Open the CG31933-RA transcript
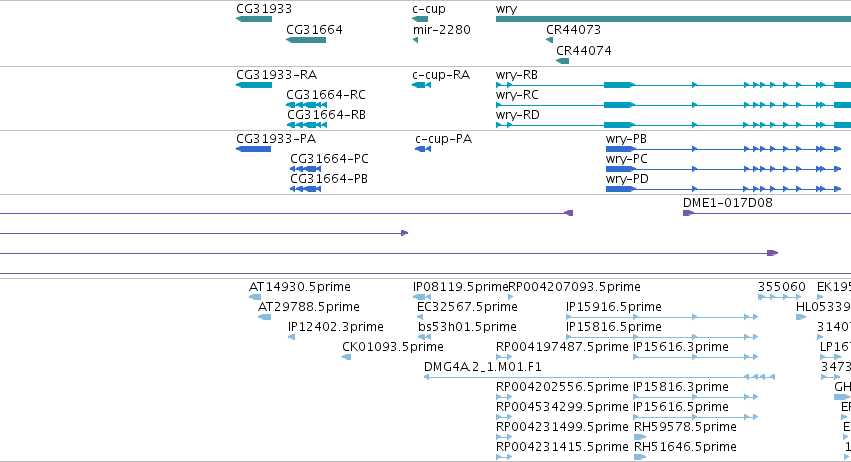 click(x=254, y=85)
